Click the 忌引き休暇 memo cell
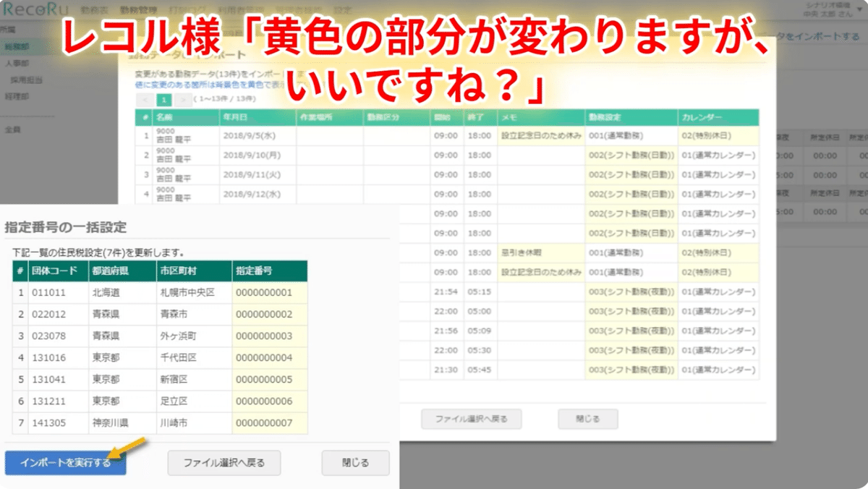 pos(541,252)
